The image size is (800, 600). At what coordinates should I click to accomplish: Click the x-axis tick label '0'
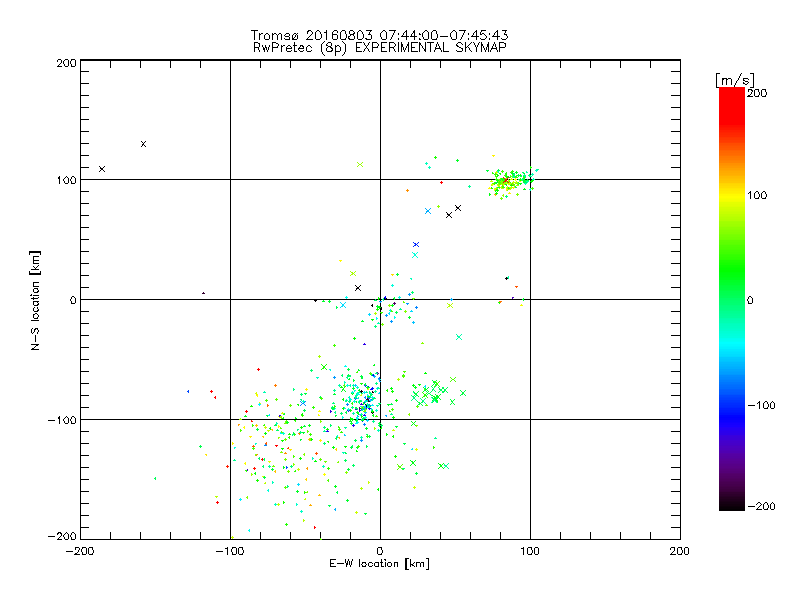[380, 551]
